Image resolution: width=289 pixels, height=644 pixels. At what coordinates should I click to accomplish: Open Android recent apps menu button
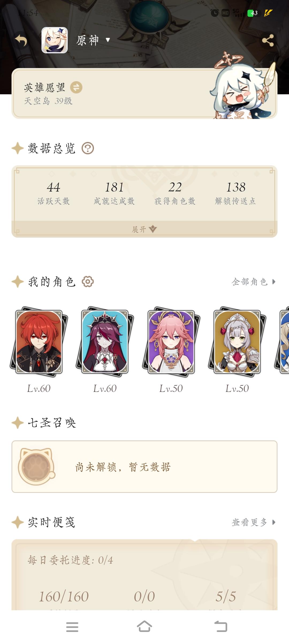[72, 627]
